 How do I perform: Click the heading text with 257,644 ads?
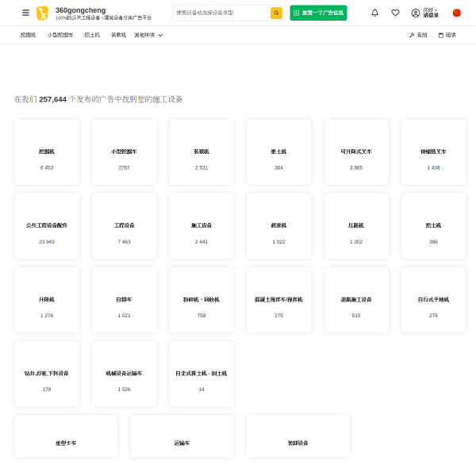[98, 99]
